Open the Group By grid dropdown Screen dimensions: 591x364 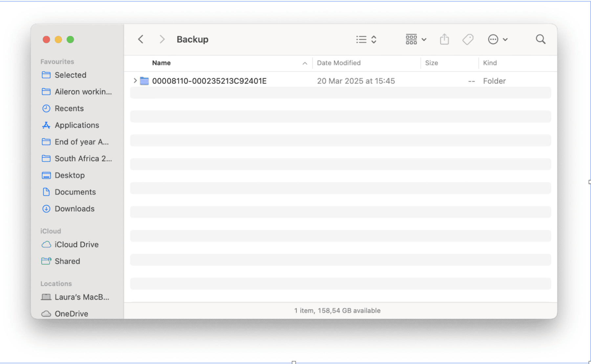(x=416, y=39)
